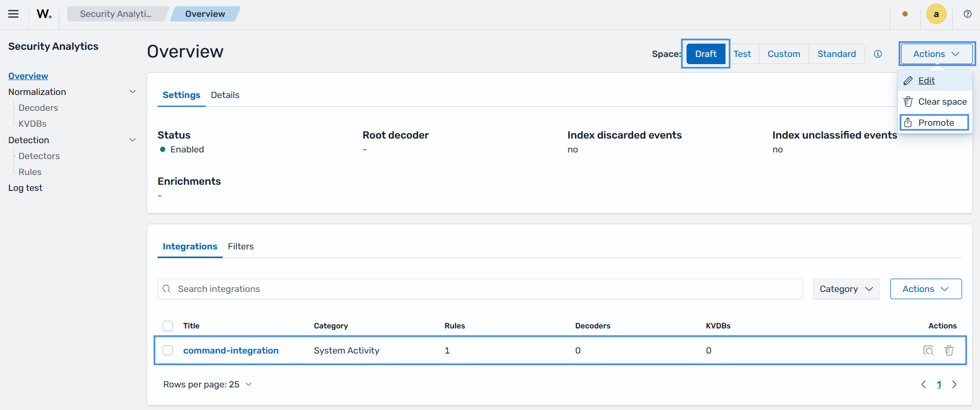980x410 pixels.
Task: Click the Root decoder label
Action: pyautogui.click(x=396, y=135)
